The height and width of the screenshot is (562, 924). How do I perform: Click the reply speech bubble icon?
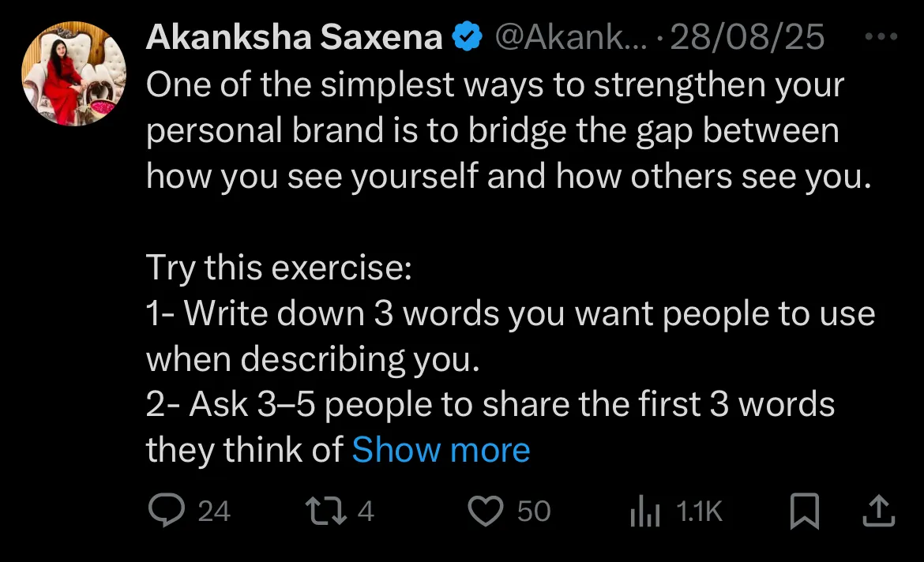coord(166,511)
